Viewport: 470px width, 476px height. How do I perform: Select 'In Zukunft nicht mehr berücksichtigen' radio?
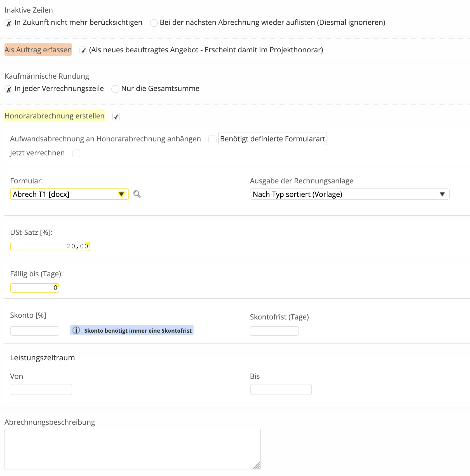9,23
